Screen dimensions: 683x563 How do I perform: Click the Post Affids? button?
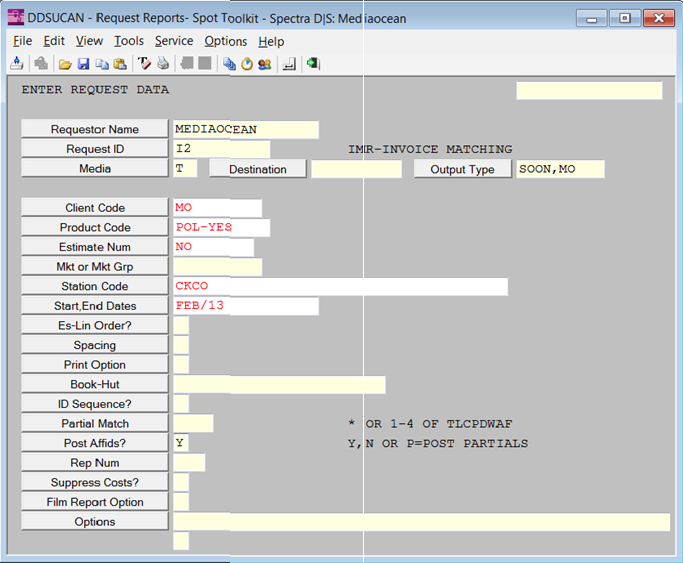coord(95,443)
